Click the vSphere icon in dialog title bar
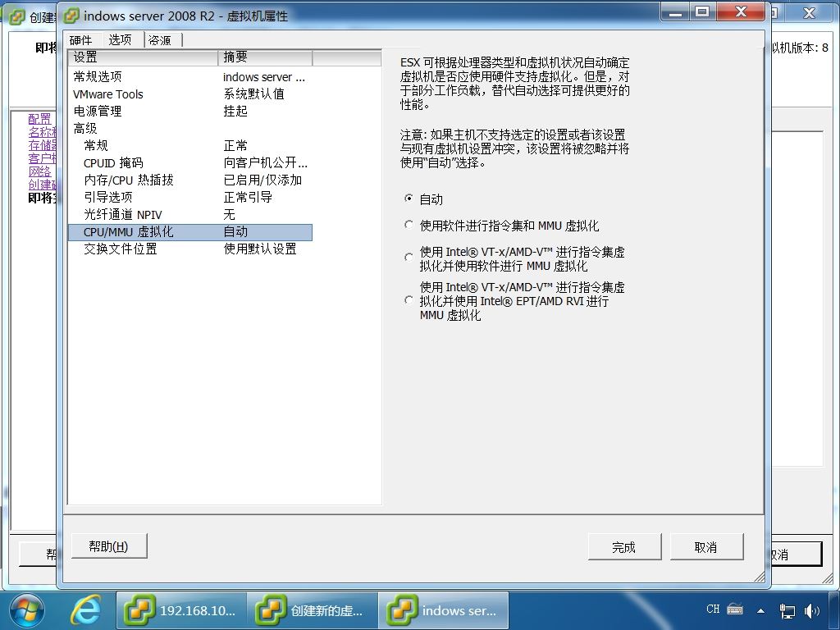The image size is (840, 630). pos(71,16)
